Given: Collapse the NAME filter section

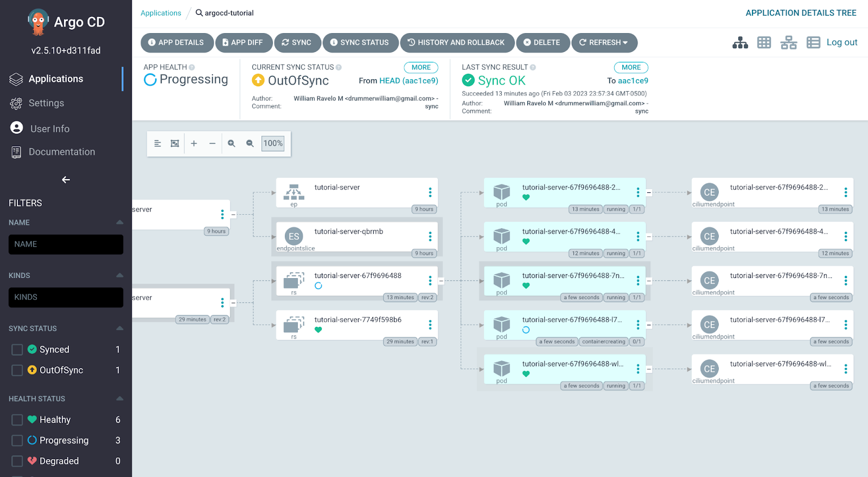Looking at the screenshot, I should tap(119, 223).
